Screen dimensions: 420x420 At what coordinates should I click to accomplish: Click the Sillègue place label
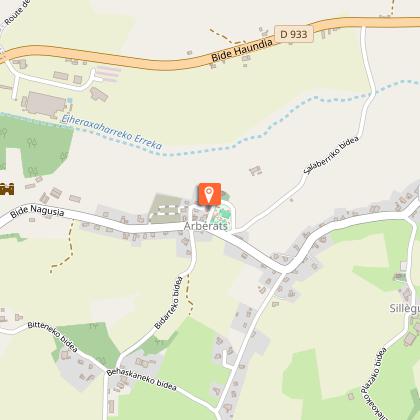(x=405, y=309)
